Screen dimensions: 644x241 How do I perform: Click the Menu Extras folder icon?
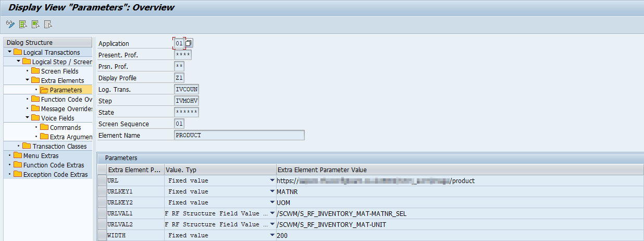18,156
